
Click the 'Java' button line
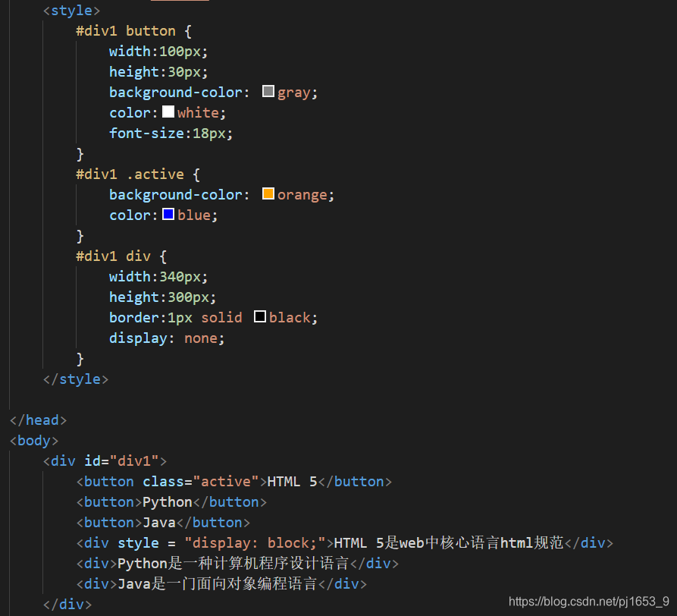(164, 523)
